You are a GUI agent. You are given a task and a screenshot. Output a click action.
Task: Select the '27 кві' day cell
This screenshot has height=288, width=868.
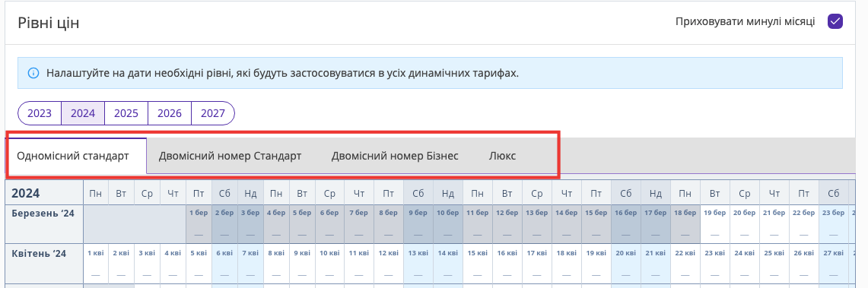[833, 263]
